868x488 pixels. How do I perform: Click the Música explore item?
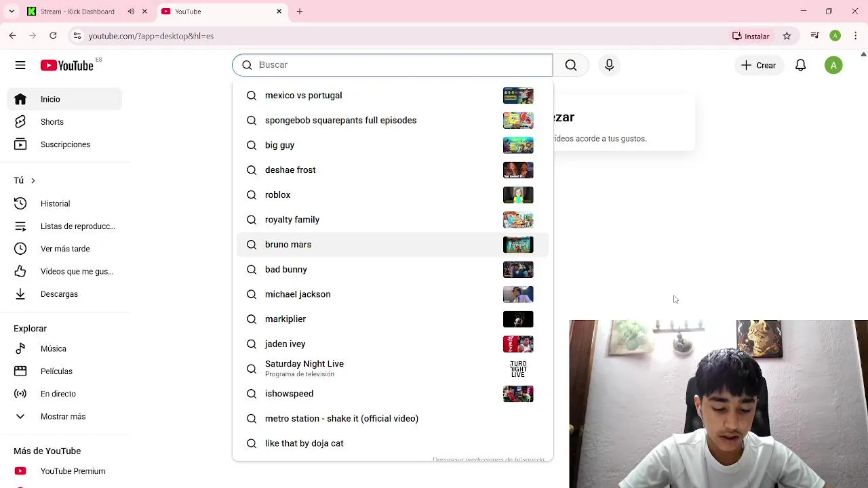[x=65, y=348]
